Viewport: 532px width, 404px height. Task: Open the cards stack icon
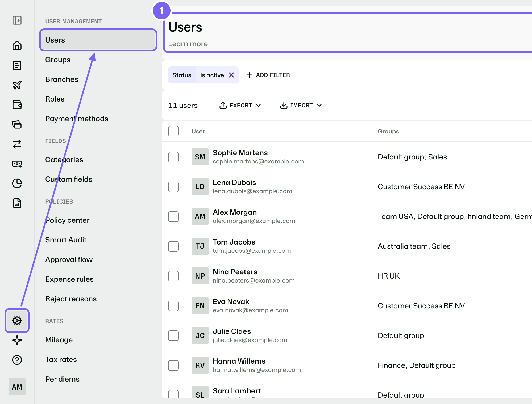tap(17, 124)
